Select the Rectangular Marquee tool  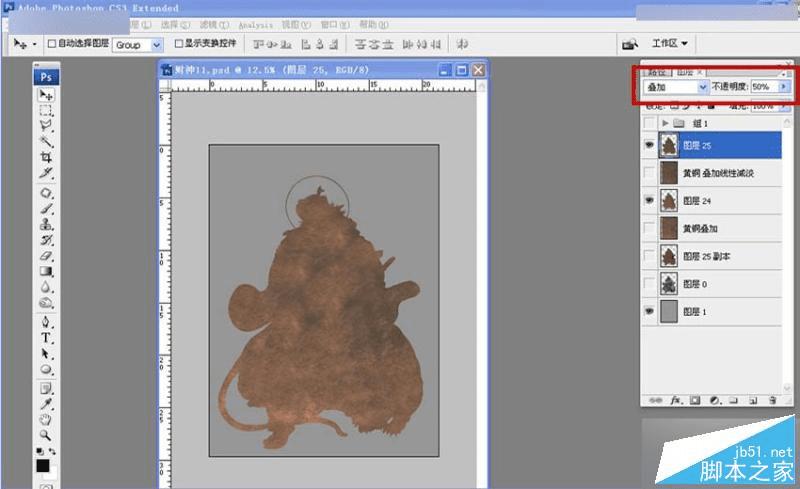tap(46, 111)
